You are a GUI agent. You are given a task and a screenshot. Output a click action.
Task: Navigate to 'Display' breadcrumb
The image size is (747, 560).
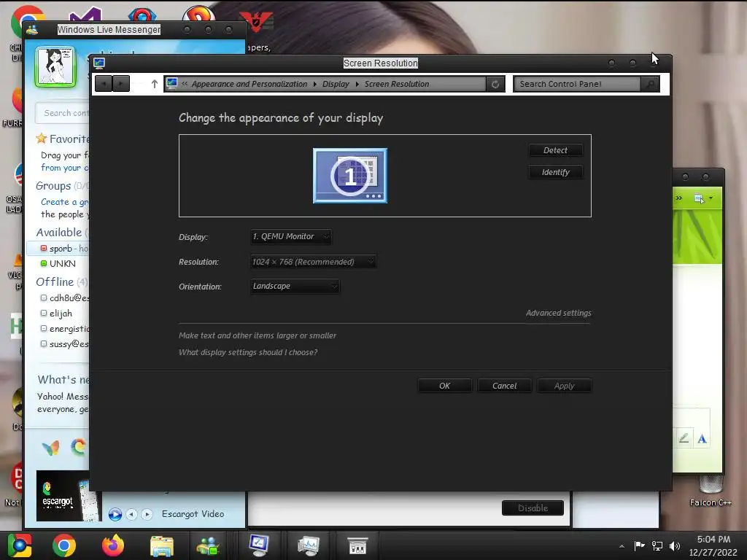[336, 85]
